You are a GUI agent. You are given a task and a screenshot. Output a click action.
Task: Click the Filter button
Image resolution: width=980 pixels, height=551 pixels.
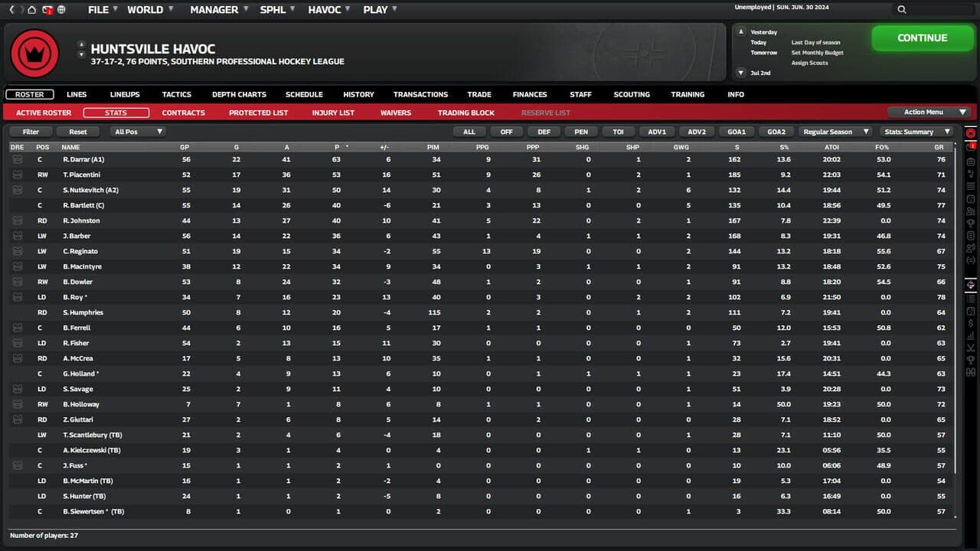pos(31,132)
